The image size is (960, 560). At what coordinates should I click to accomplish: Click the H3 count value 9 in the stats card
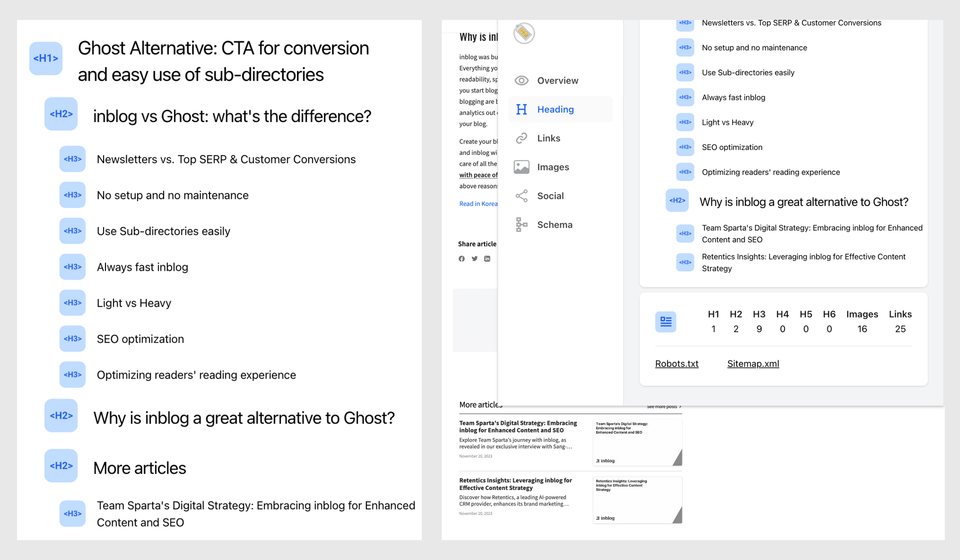click(x=759, y=329)
